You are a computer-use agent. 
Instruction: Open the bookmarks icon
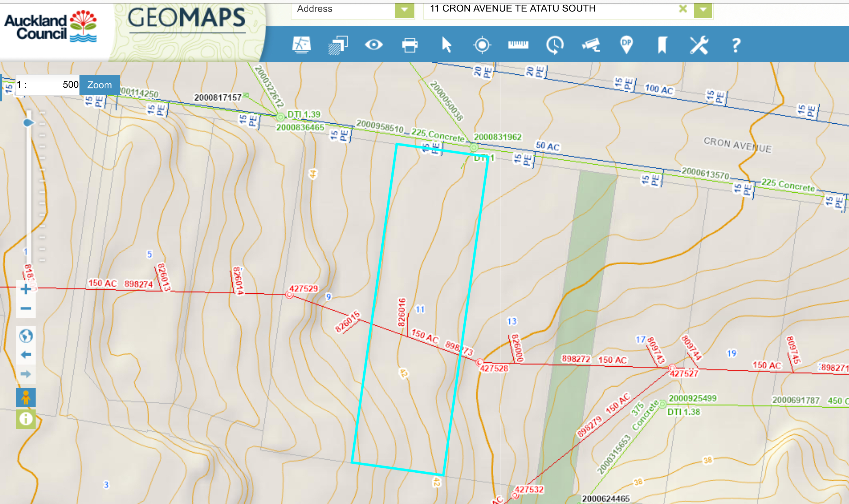coord(662,45)
